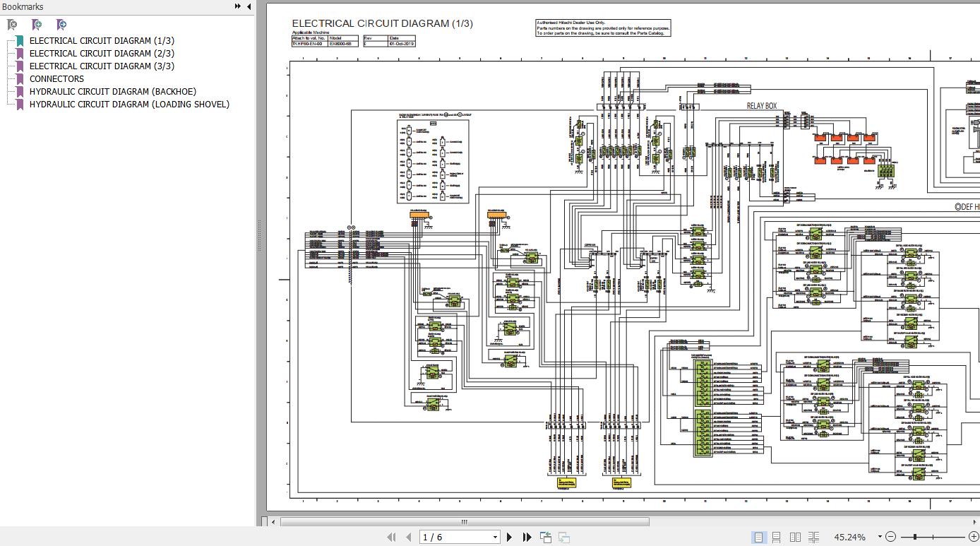Click the zoom in plus button

972,537
